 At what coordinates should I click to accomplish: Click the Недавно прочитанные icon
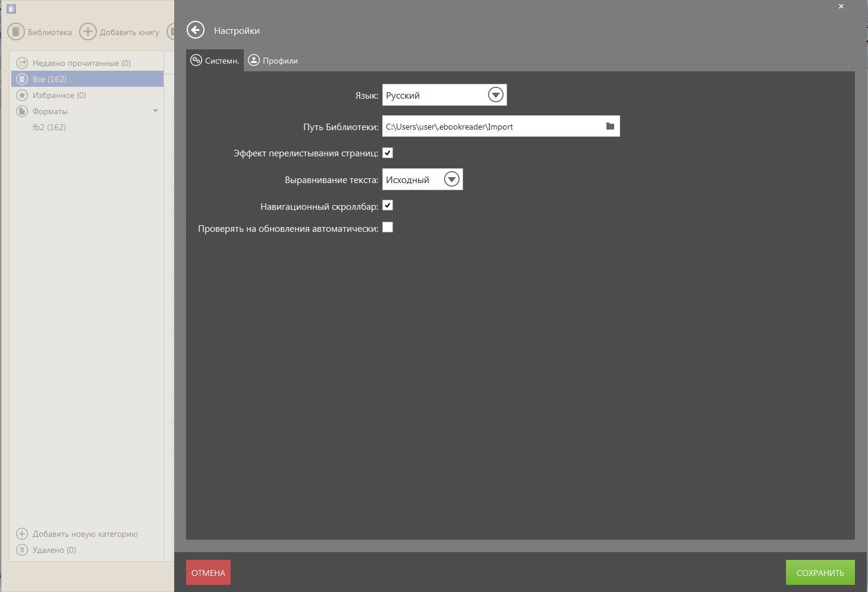point(22,63)
